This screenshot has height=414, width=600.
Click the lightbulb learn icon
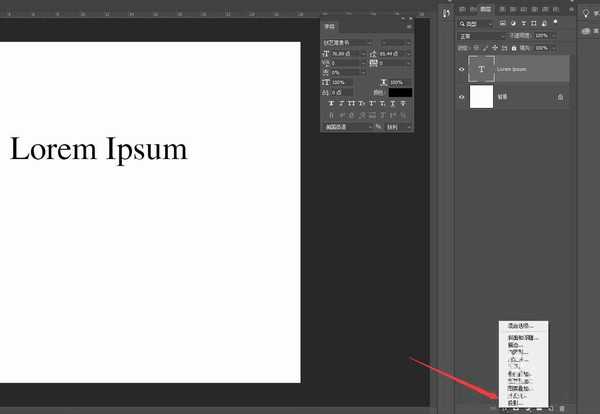click(588, 13)
